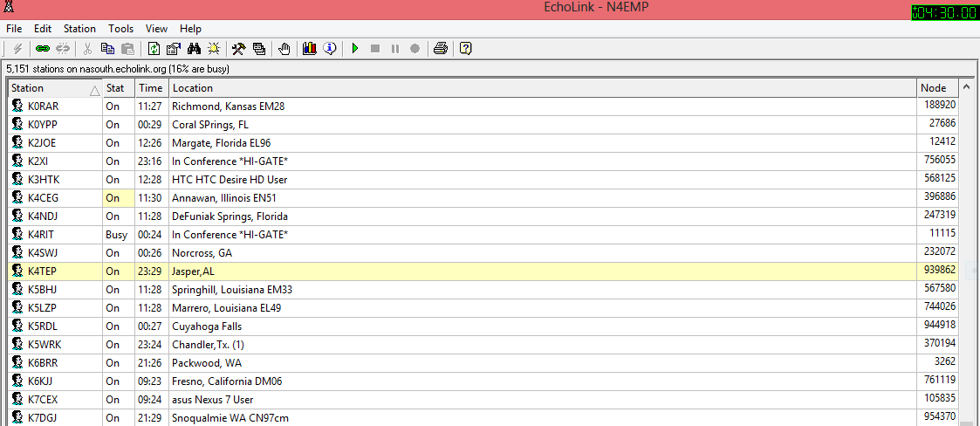The width and height of the screenshot is (980, 426).
Task: Sort by the Stat column header
Action: click(119, 88)
